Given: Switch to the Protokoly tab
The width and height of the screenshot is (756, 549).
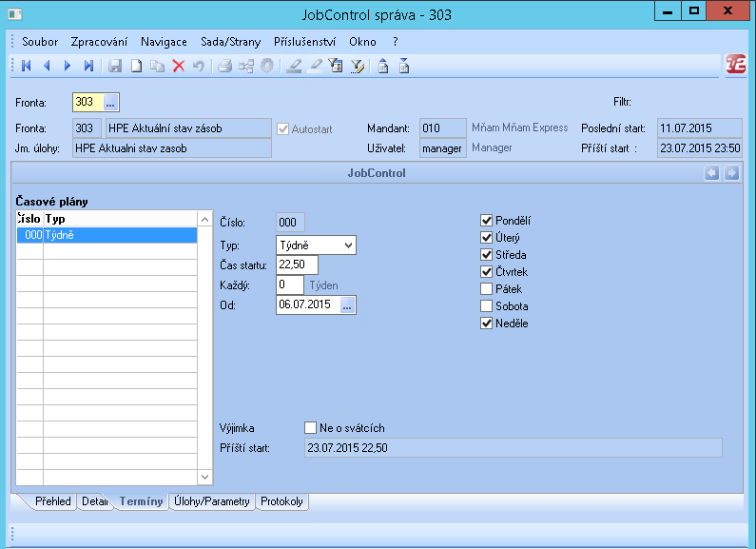Looking at the screenshot, I should tap(281, 501).
